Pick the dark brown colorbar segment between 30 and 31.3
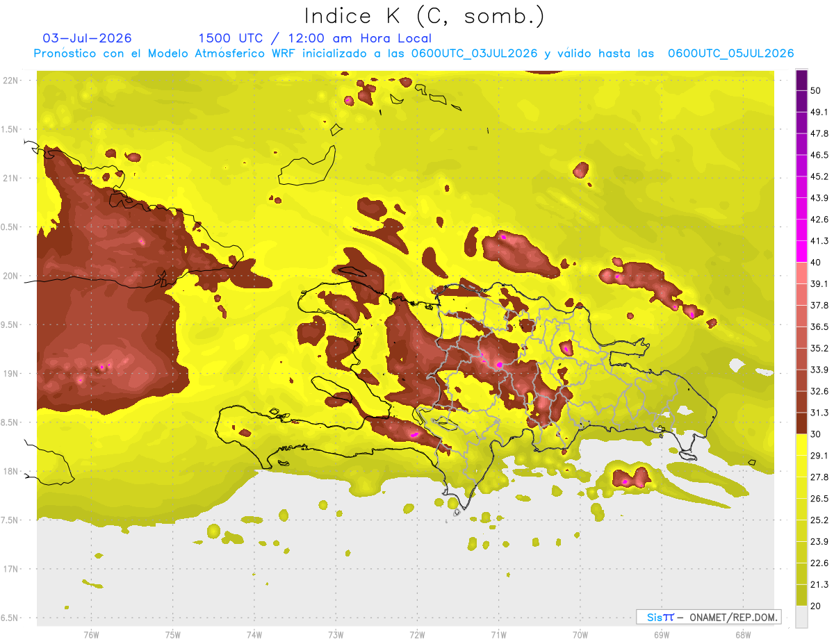834x644 pixels. (x=801, y=423)
